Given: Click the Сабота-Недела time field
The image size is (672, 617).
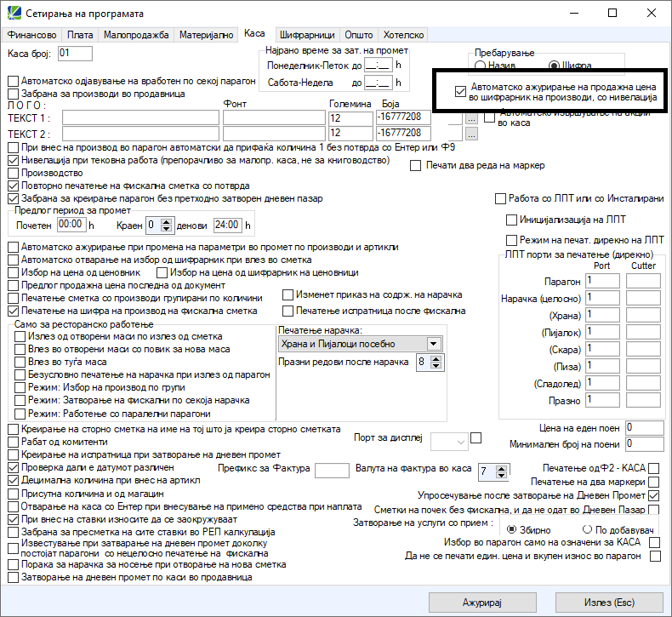Looking at the screenshot, I should [x=378, y=83].
